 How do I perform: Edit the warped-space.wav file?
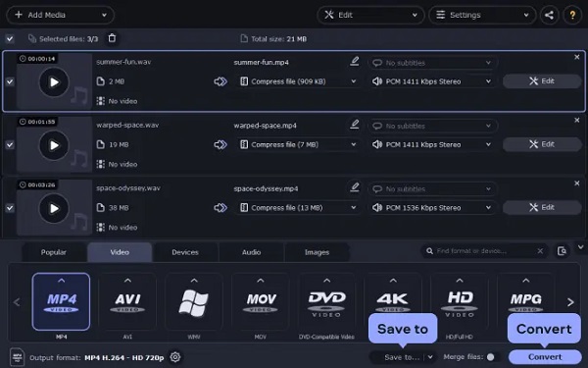542,144
